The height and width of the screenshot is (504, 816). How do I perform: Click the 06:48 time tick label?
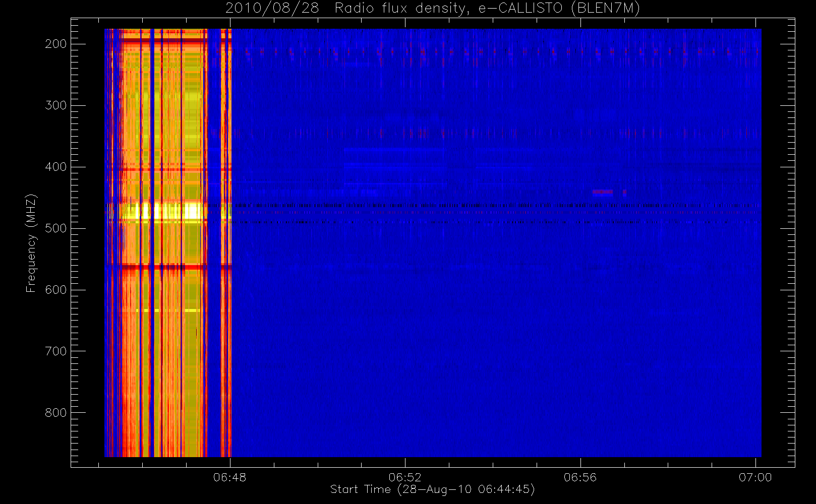(x=230, y=477)
